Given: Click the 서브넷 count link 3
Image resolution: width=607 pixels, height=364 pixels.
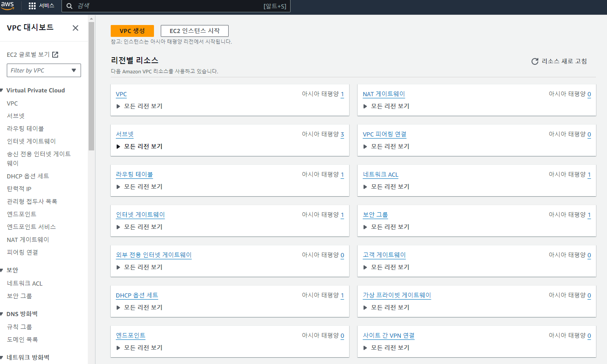Looking at the screenshot, I should click(342, 134).
